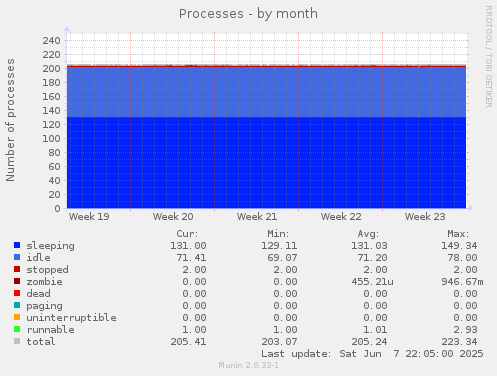Click the 'total' legend label
Viewport: 497px width, 376px height.
point(41,342)
